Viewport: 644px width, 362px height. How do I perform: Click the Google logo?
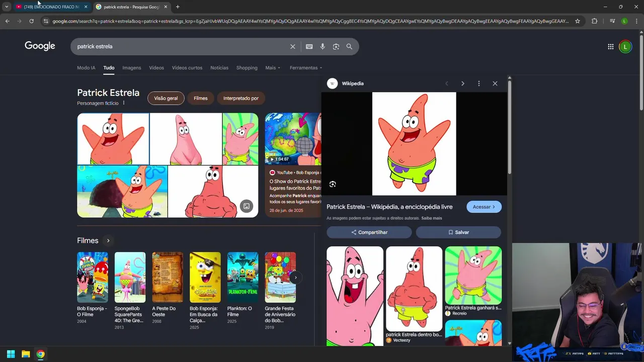(40, 46)
